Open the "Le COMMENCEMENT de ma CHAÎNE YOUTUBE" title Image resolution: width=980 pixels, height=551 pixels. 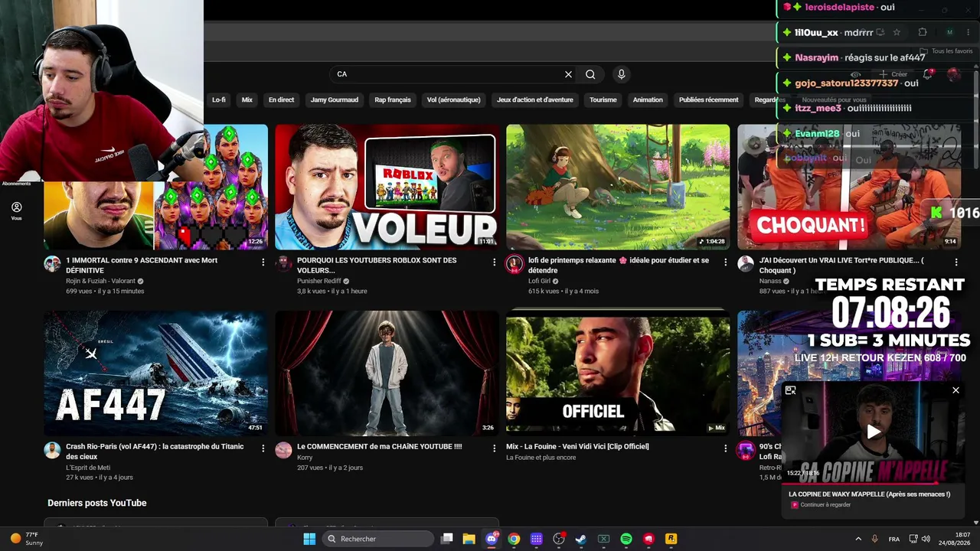click(x=379, y=447)
